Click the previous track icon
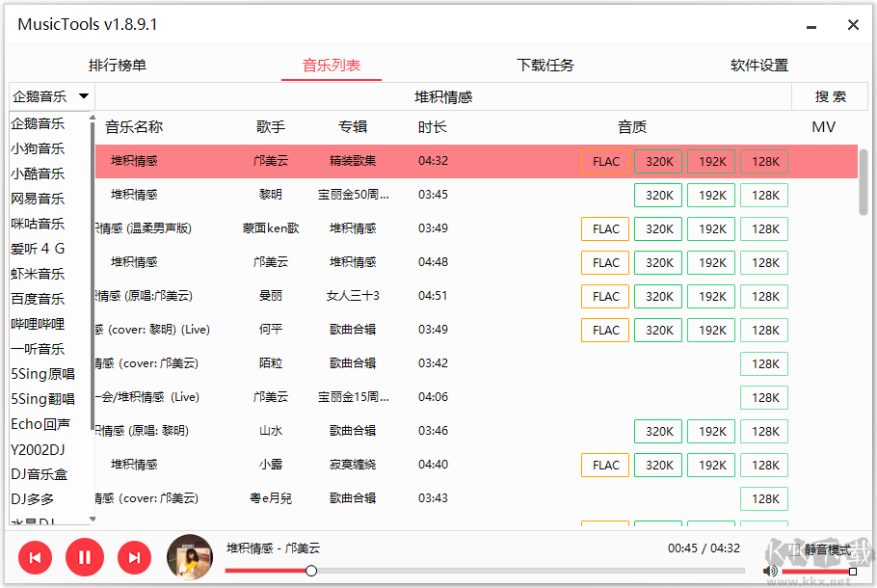This screenshot has height=588, width=877. click(x=36, y=557)
